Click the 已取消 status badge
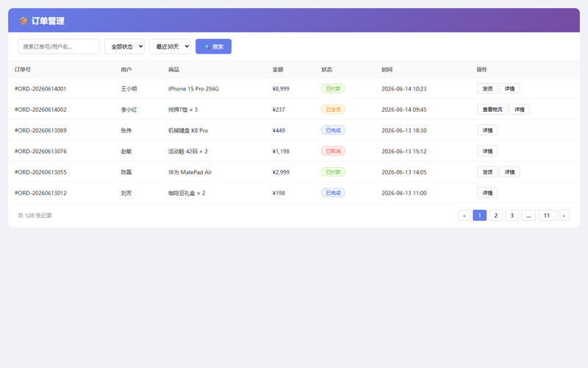The width and height of the screenshot is (588, 368). point(333,151)
